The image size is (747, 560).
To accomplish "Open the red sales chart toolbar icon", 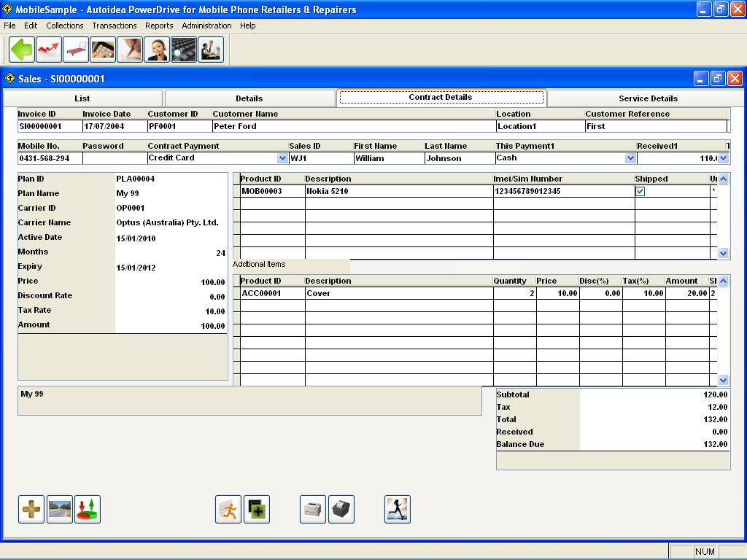I will tap(49, 50).
